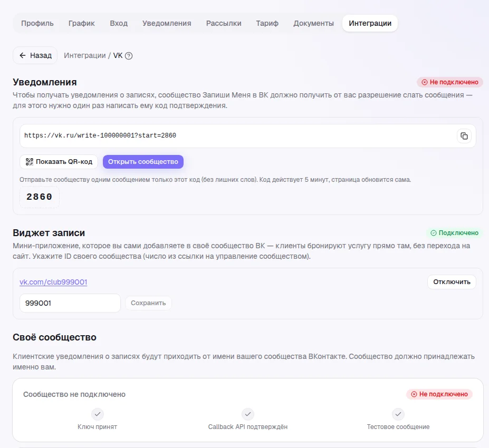Viewport: 489px width, 448px height.
Task: Click Своё сообщество Не подключено status badge
Action: click(439, 394)
